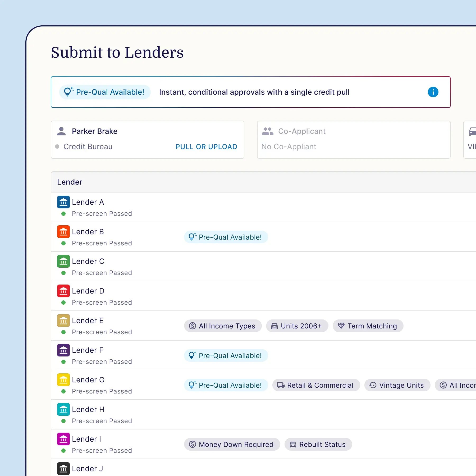476x476 pixels.
Task: Click the Retail & Commercial tag
Action: [316, 385]
